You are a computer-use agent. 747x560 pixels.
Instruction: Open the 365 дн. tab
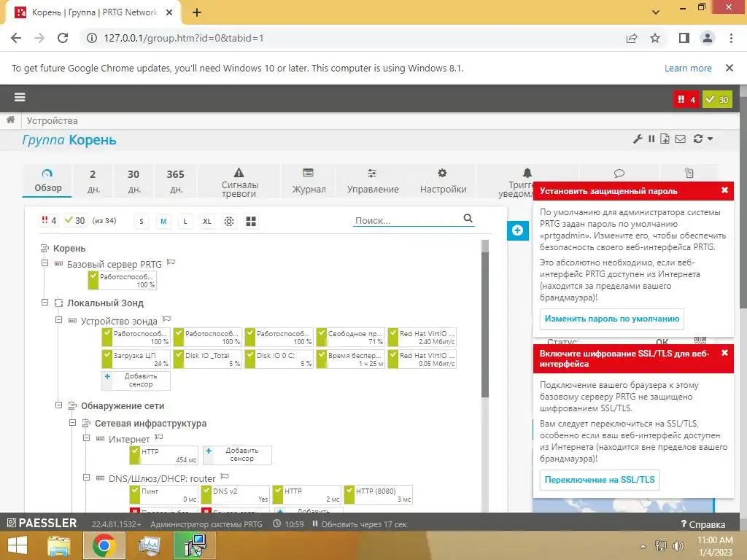click(x=176, y=181)
